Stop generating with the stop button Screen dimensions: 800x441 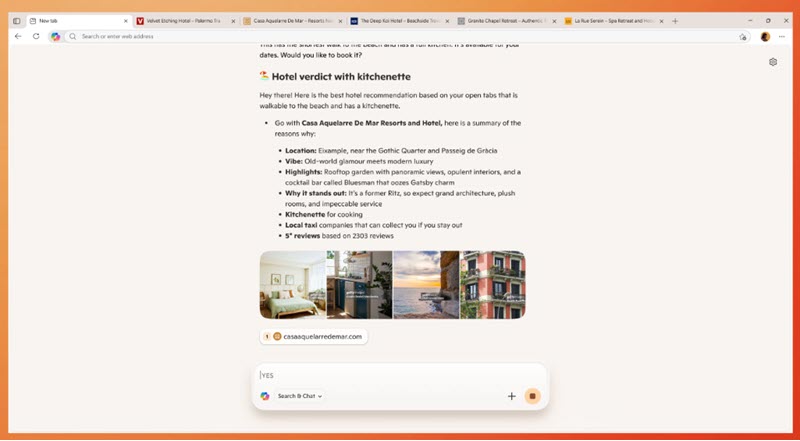[533, 396]
